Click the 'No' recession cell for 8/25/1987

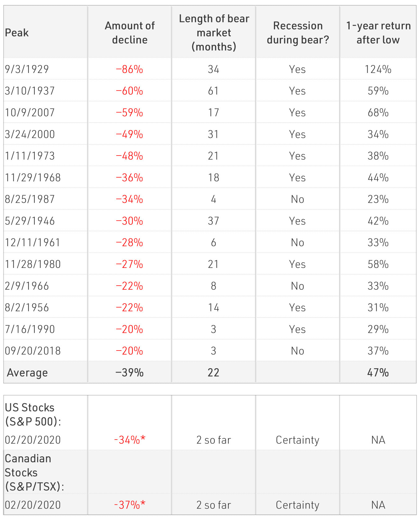pos(297,199)
